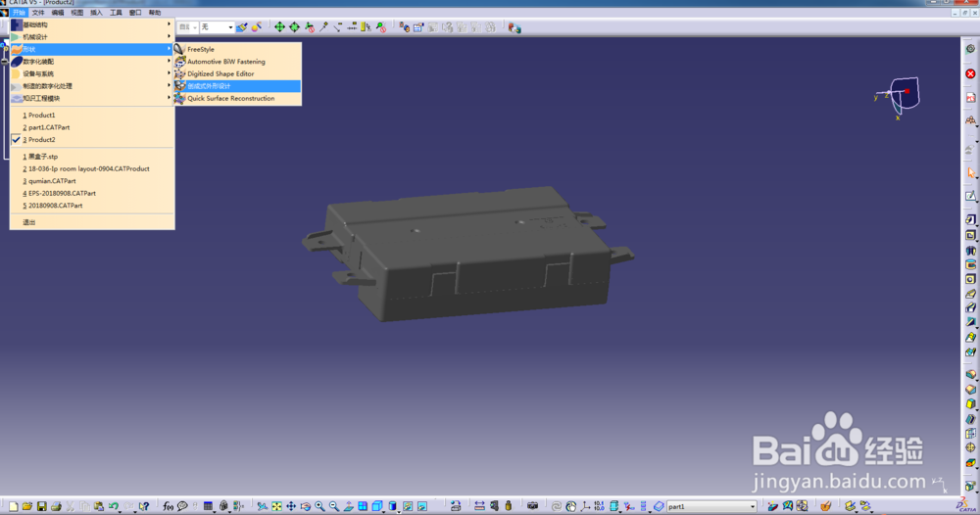Screen dimensions: 980x515
Task: Click the Fly mode airplane icon
Action: (262, 506)
